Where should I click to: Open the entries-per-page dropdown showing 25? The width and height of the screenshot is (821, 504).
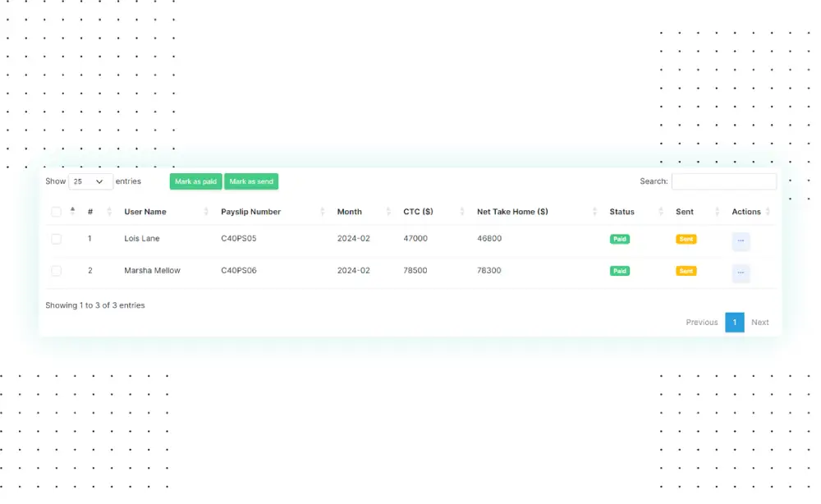[x=90, y=181]
